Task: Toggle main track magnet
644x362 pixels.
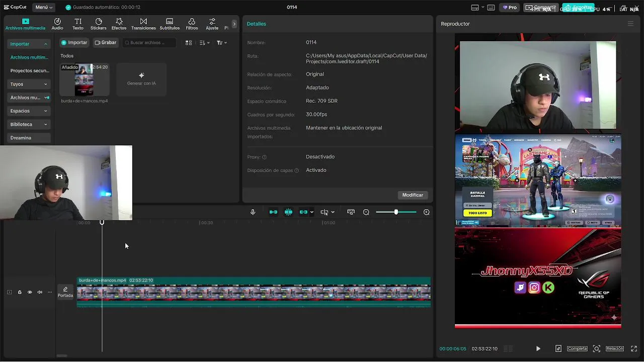Action: (x=273, y=212)
